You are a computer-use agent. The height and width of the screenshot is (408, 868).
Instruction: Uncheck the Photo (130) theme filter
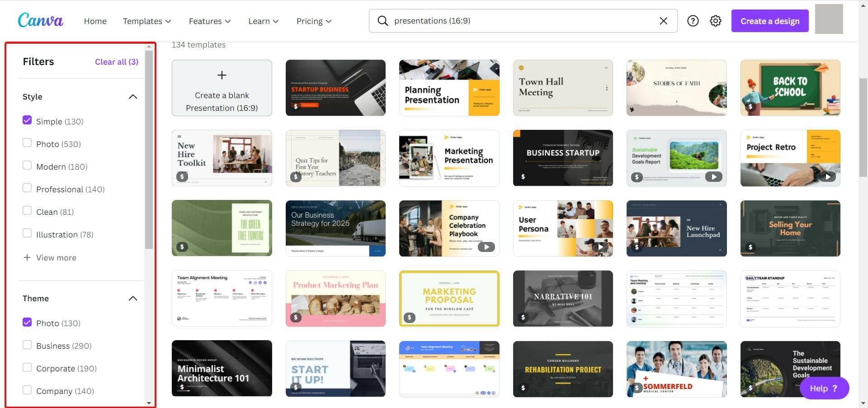click(27, 322)
